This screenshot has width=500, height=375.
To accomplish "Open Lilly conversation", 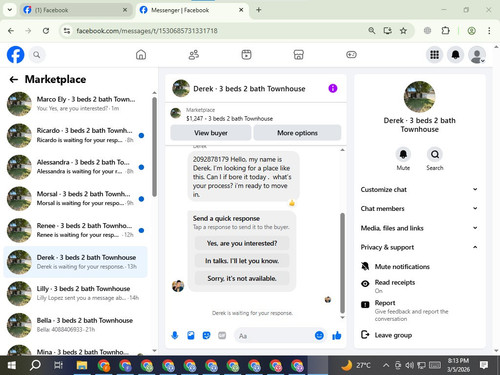I will pos(76,293).
